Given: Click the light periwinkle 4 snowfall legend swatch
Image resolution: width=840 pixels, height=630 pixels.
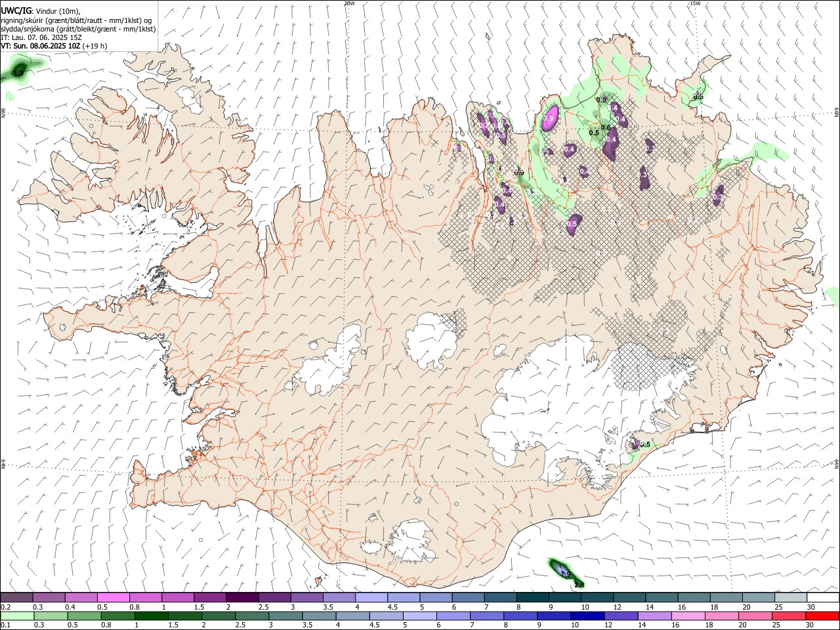Looking at the screenshot, I should [x=371, y=597].
